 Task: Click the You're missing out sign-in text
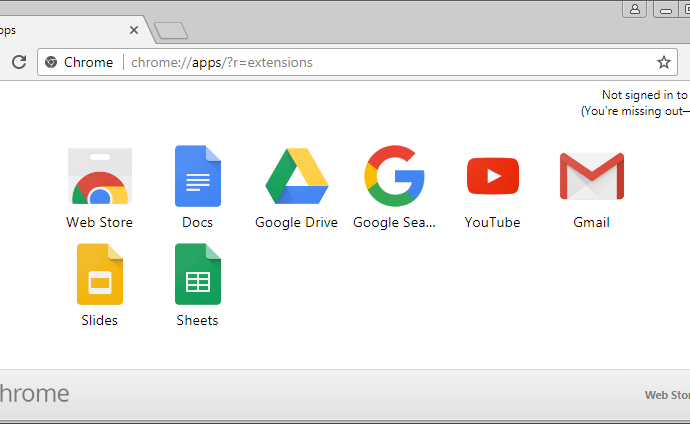(635, 111)
